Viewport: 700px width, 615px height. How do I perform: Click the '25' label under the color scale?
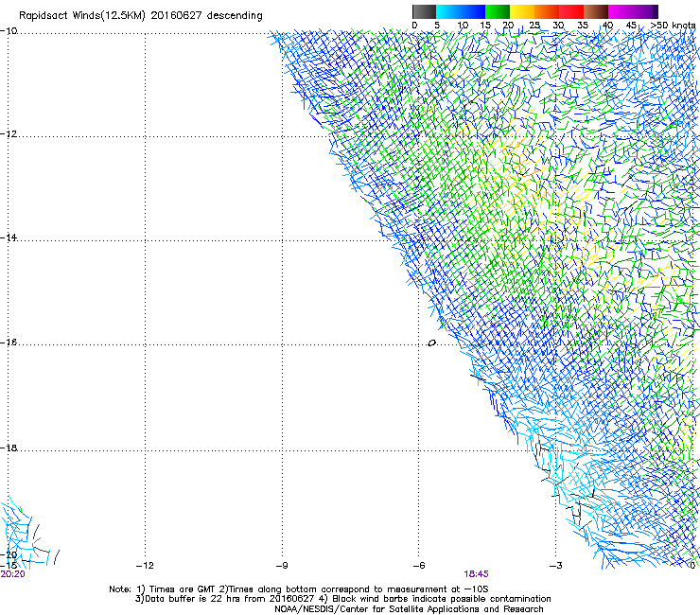(534, 26)
